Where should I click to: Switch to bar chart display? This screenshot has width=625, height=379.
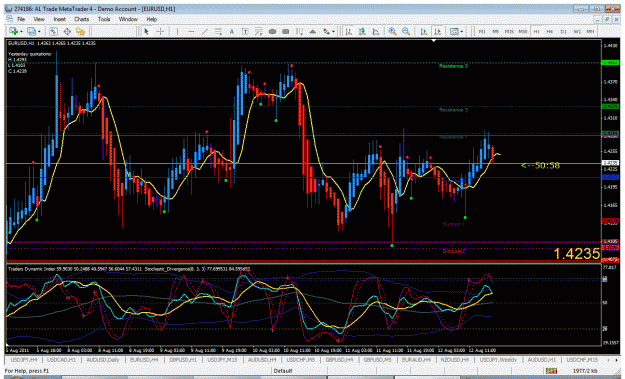pos(349,31)
